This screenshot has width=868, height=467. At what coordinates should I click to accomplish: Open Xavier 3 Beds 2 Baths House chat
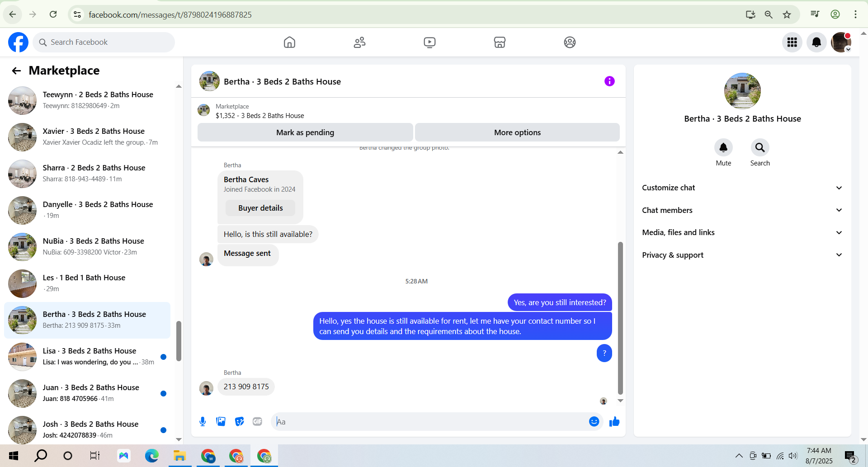tap(87, 137)
